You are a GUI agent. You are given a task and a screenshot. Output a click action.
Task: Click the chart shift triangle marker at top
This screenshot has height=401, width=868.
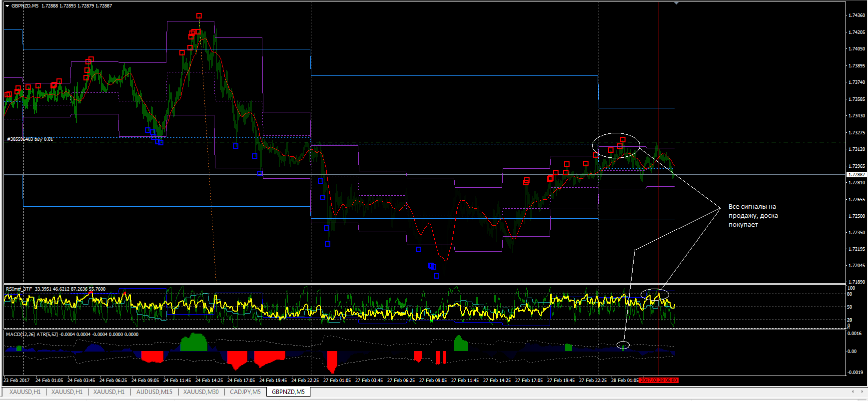click(x=676, y=3)
